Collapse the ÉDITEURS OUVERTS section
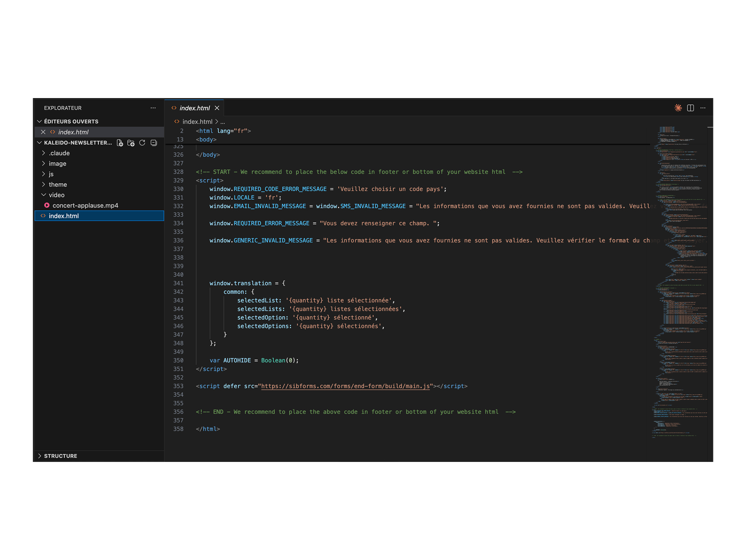 click(39, 121)
